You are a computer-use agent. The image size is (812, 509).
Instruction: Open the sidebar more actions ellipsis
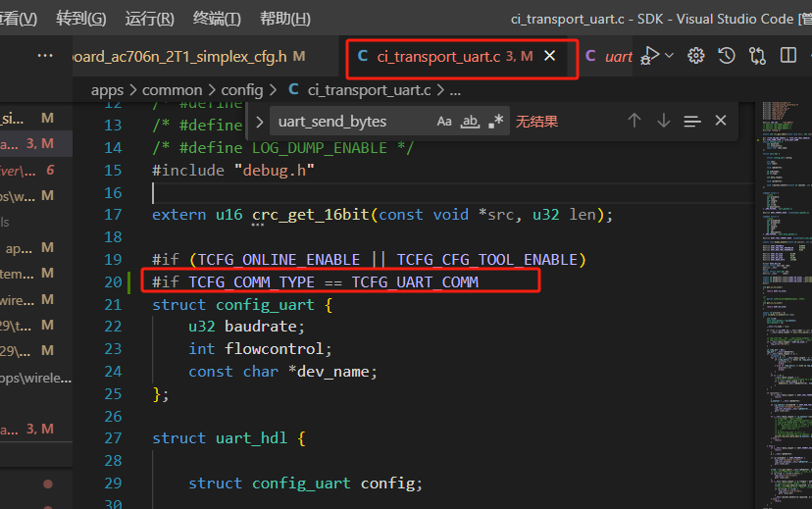pyautogui.click(x=45, y=55)
